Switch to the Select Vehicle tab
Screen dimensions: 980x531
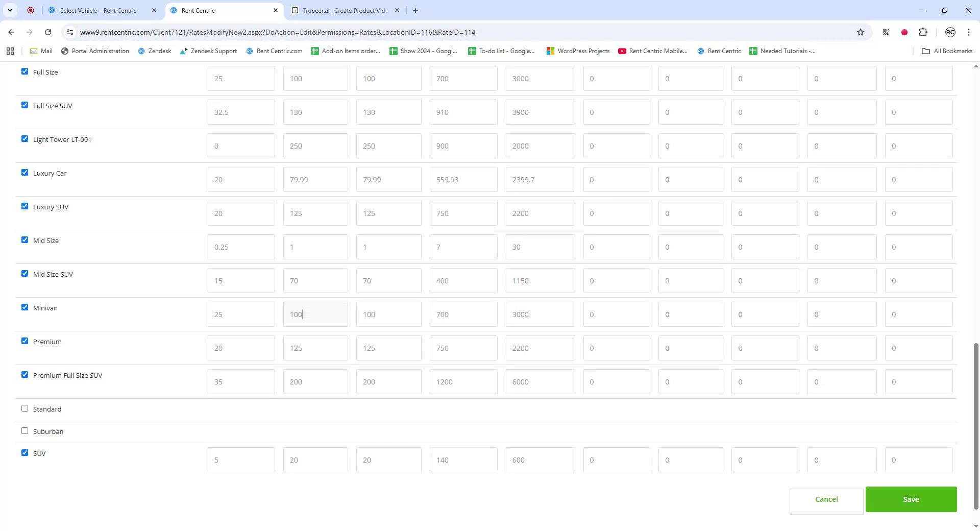coord(97,10)
